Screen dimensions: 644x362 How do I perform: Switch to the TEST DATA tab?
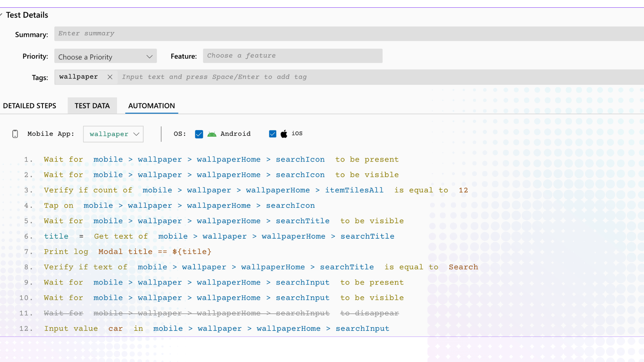coord(92,106)
